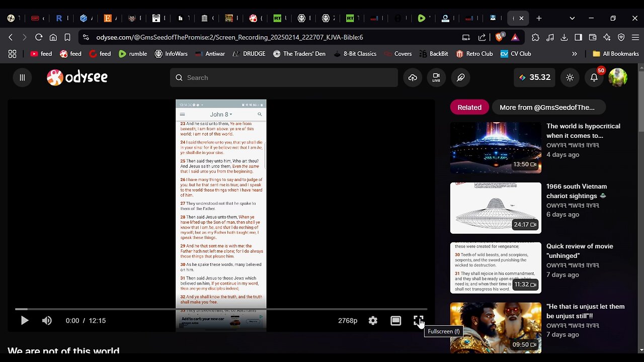Viewport: 644px width, 362px height.
Task: Share this page from the address bar
Action: (x=482, y=37)
